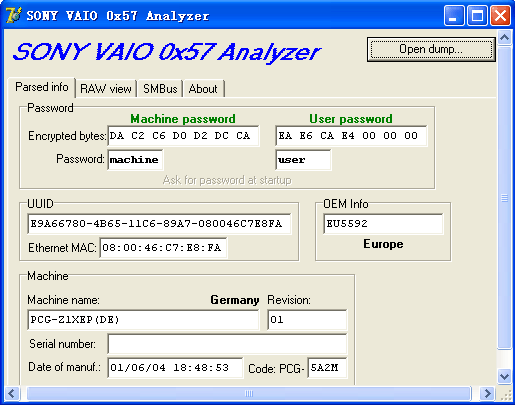Select the Parsed info tab

pyautogui.click(x=42, y=87)
